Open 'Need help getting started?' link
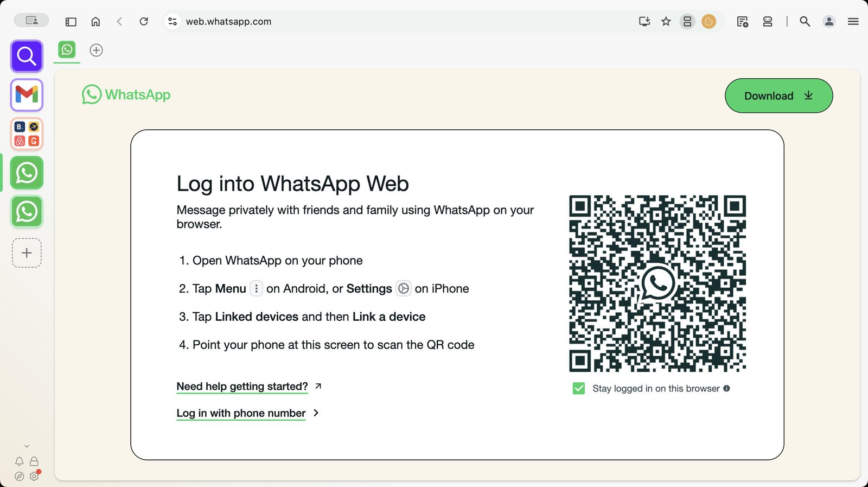 coord(249,387)
